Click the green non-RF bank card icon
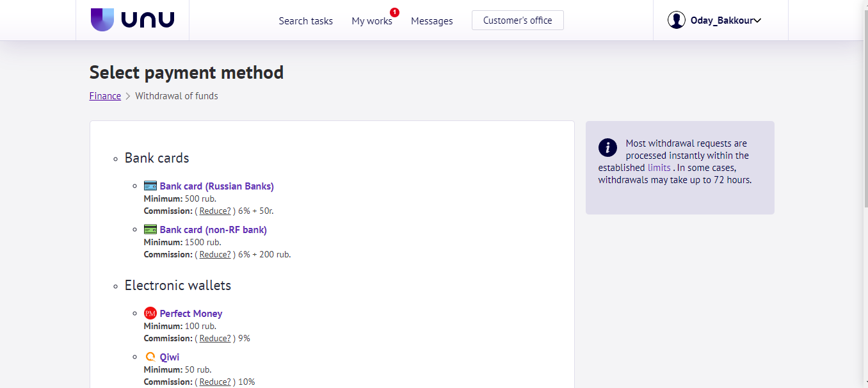 pyautogui.click(x=150, y=230)
